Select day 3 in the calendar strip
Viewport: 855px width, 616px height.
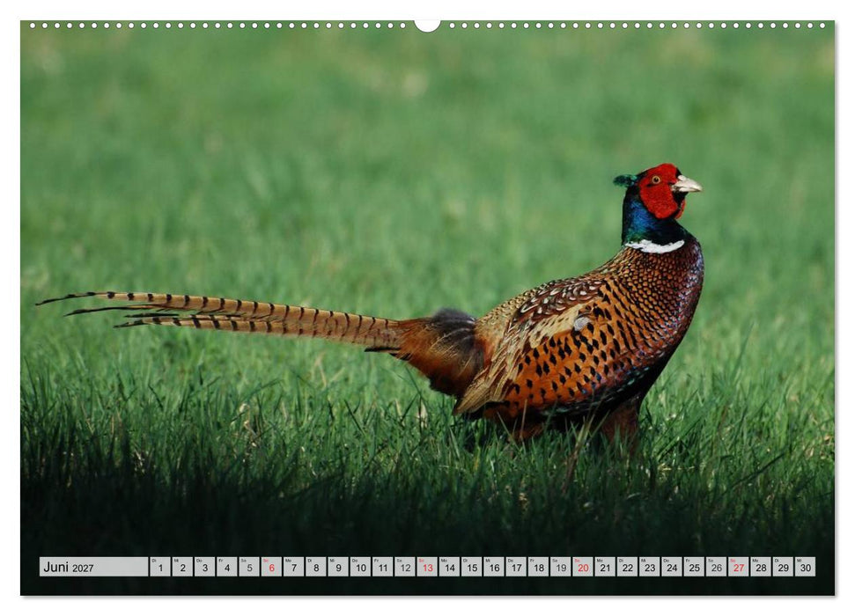coord(204,567)
